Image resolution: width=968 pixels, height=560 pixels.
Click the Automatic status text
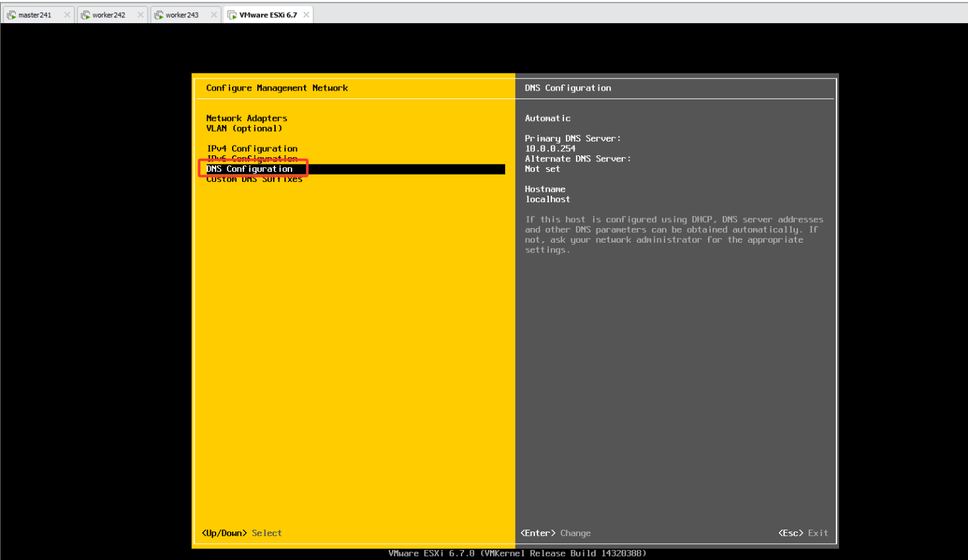(x=547, y=118)
